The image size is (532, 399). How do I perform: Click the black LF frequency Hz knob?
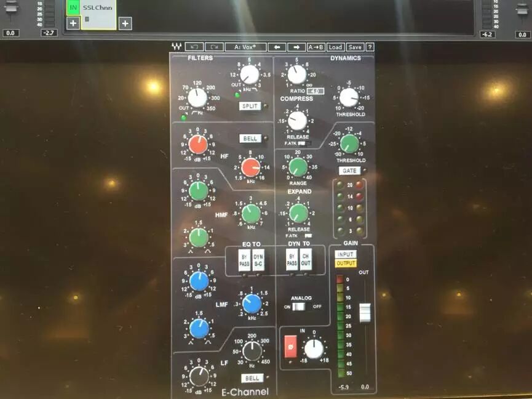coord(252,351)
